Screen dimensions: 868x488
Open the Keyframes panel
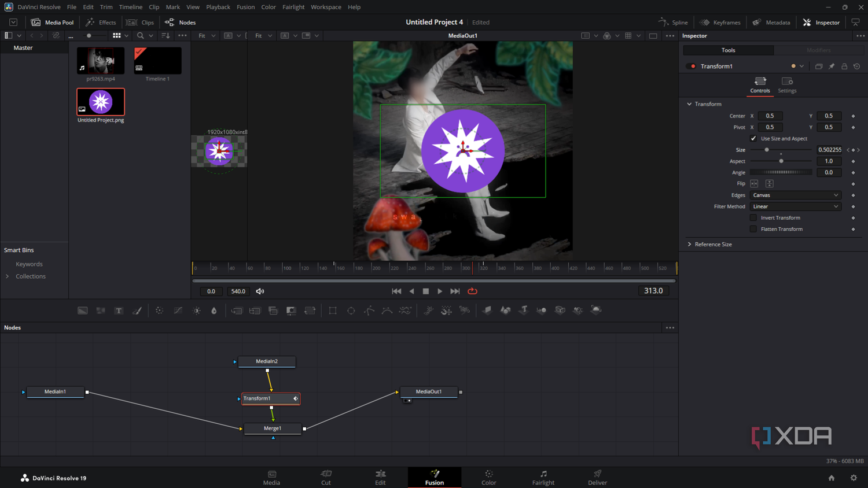[x=720, y=23]
